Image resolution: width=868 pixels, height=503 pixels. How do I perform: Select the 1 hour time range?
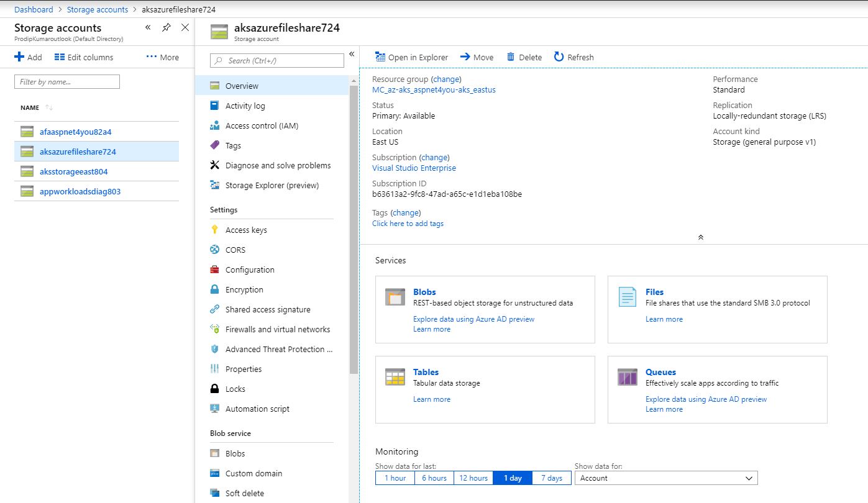click(x=395, y=478)
